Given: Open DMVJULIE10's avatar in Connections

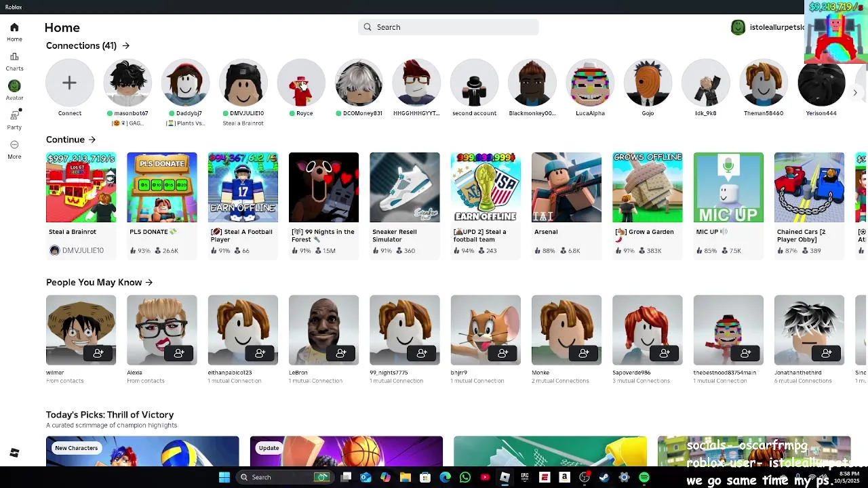Looking at the screenshot, I should (x=243, y=83).
